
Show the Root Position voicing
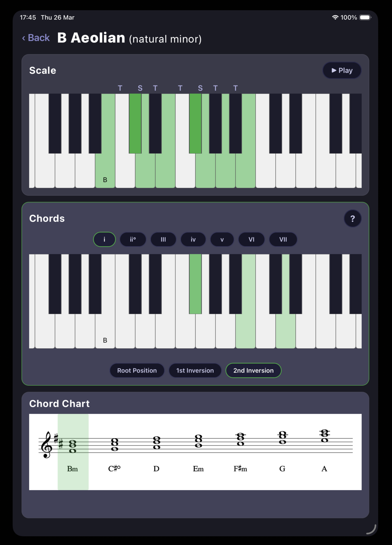point(137,370)
